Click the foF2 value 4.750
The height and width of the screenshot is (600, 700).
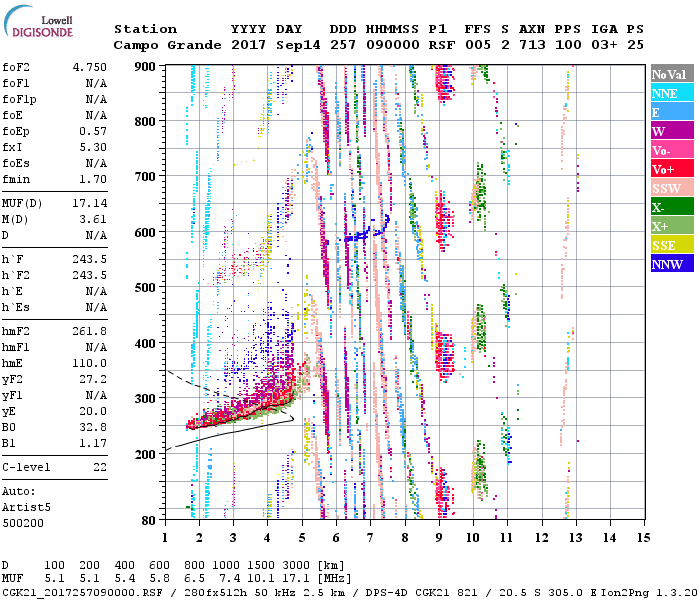(89, 66)
